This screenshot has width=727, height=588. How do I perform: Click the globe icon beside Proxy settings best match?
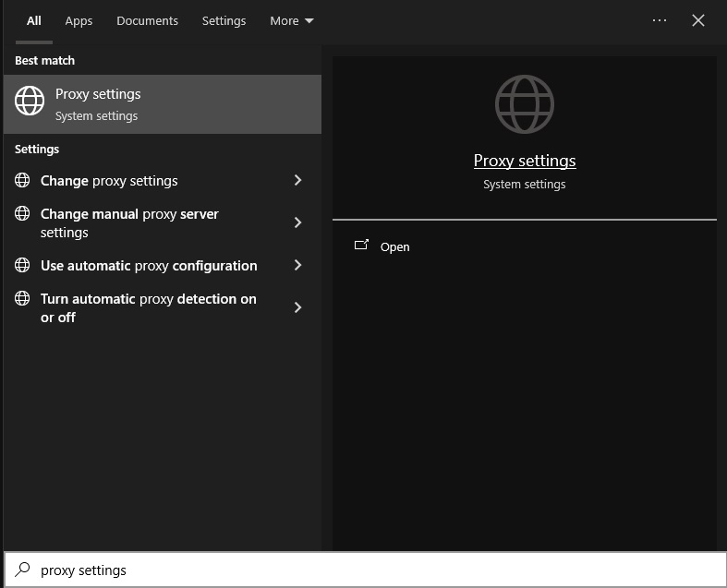30,101
